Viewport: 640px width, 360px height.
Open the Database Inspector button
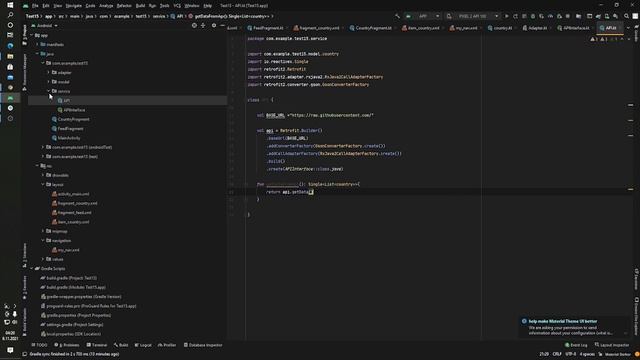[203, 345]
